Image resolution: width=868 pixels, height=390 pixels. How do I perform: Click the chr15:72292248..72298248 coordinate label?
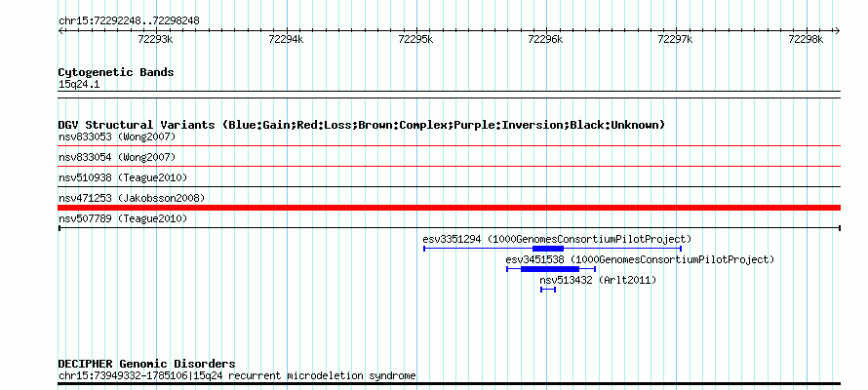click(x=129, y=21)
